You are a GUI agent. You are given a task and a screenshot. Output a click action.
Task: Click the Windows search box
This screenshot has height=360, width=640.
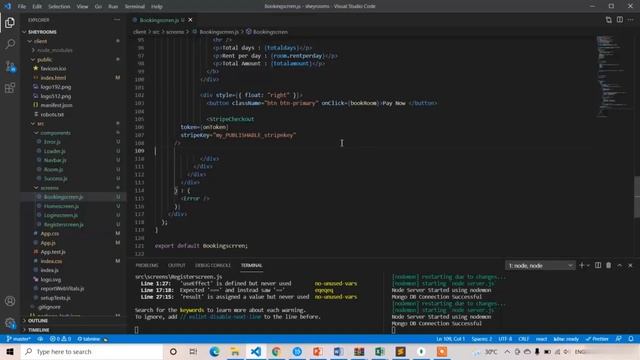pyautogui.click(x=92, y=351)
